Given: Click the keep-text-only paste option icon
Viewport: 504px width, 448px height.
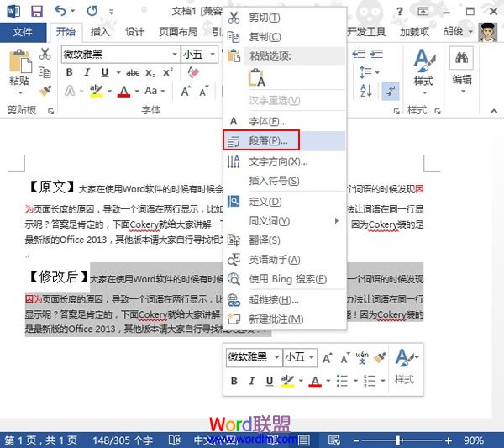Looking at the screenshot, I should (257, 78).
